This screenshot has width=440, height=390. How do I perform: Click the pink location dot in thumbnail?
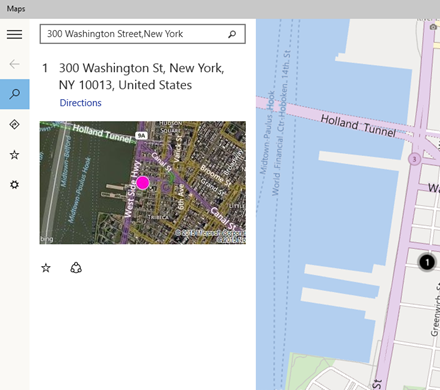point(143,183)
